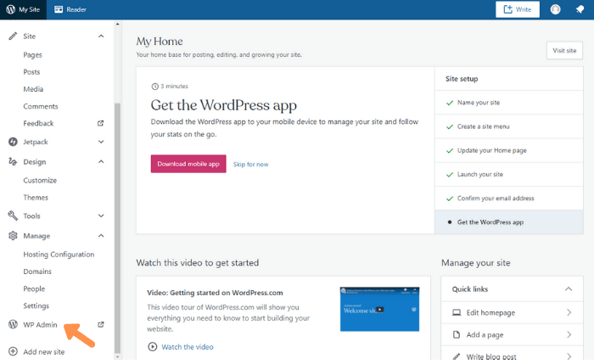
Task: Click sidebar scrollbar down arrow
Action: [117, 356]
